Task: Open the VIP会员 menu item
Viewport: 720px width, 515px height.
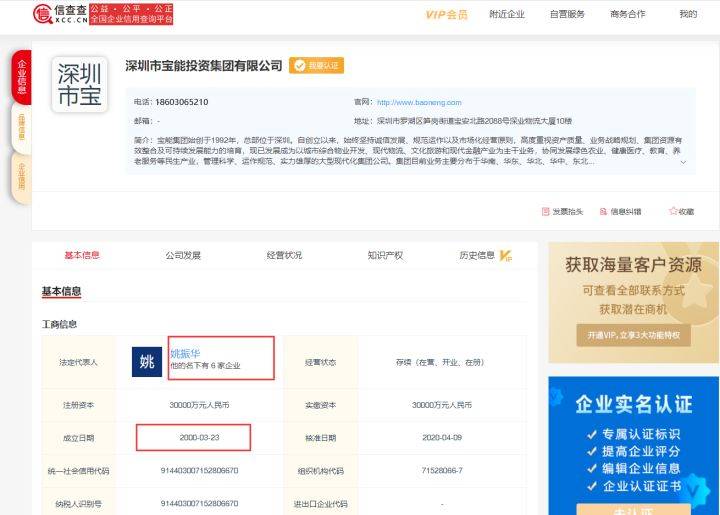Action: coord(446,15)
